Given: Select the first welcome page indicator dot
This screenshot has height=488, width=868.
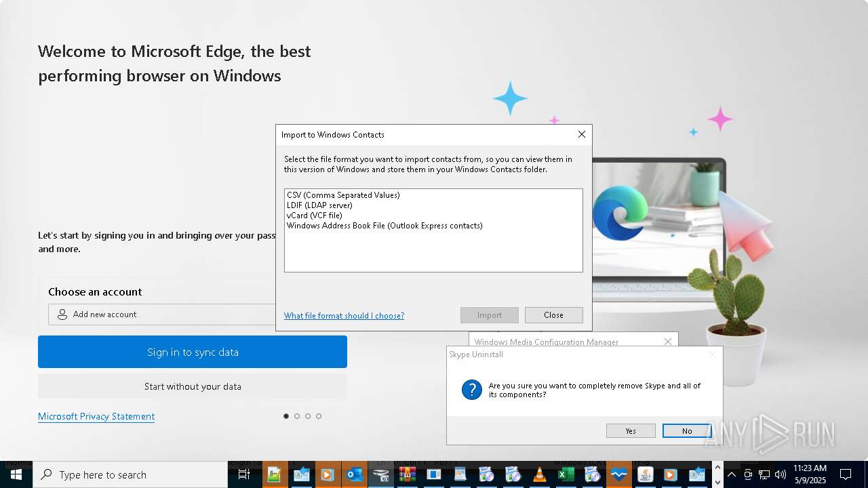Looking at the screenshot, I should click(286, 416).
